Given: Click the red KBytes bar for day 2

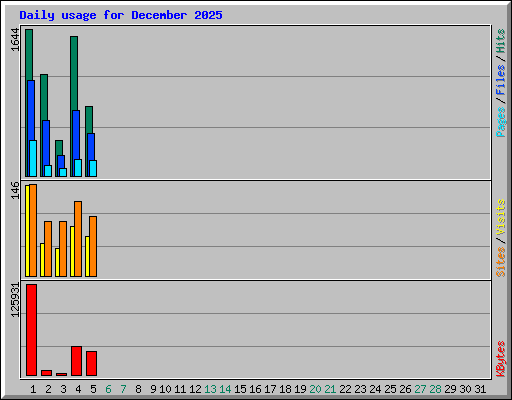Looking at the screenshot, I should [46, 373].
